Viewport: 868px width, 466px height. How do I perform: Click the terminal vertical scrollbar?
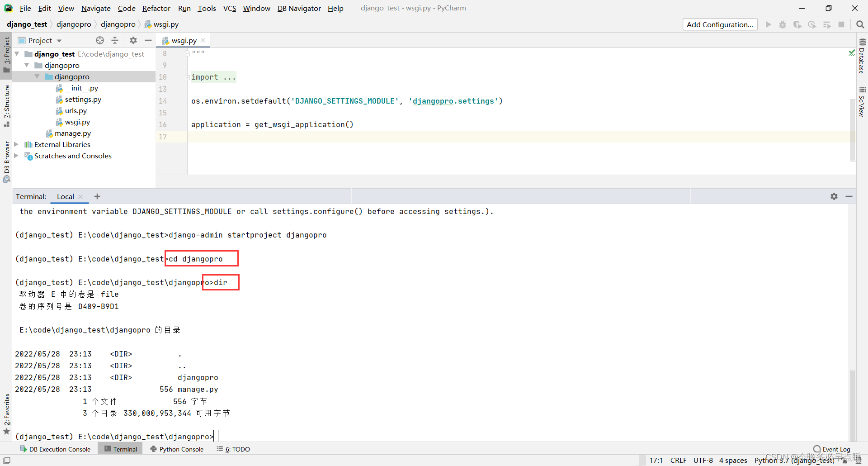853,405
